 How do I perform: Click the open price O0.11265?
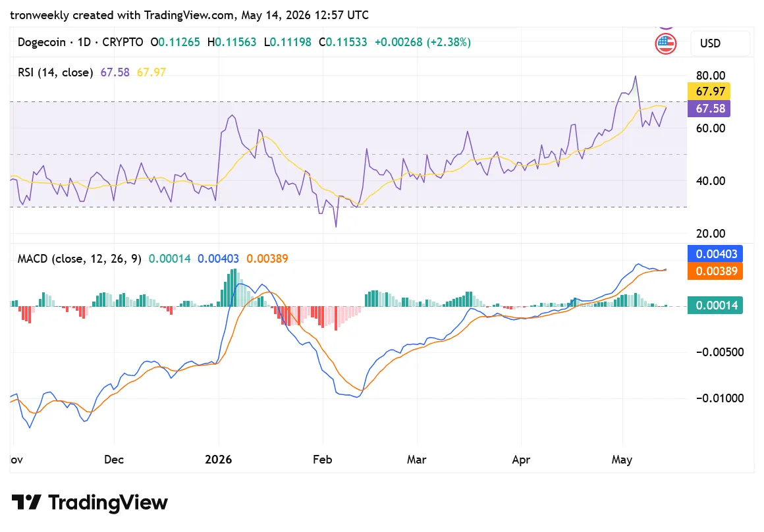point(175,42)
